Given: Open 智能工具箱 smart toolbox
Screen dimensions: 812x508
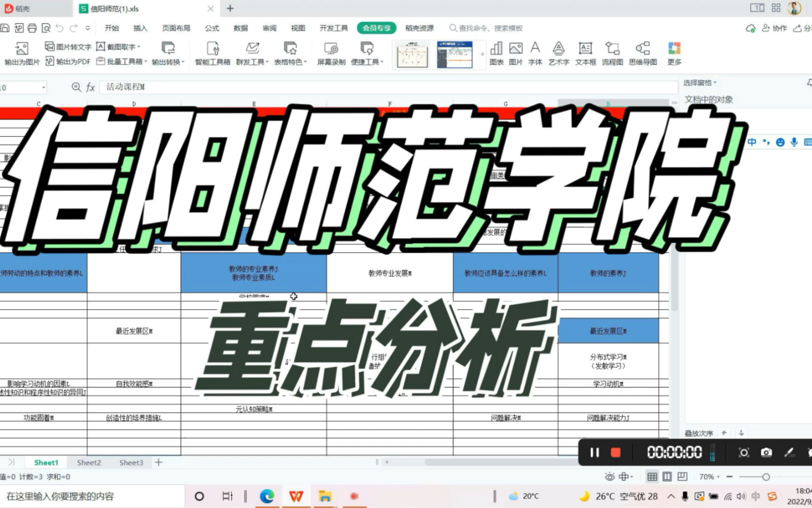Looking at the screenshot, I should tap(212, 53).
